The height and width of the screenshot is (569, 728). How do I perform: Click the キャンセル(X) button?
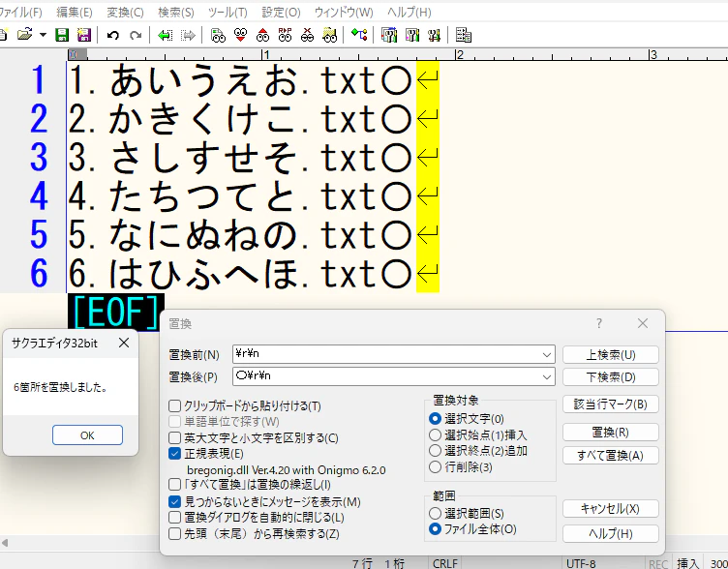611,509
